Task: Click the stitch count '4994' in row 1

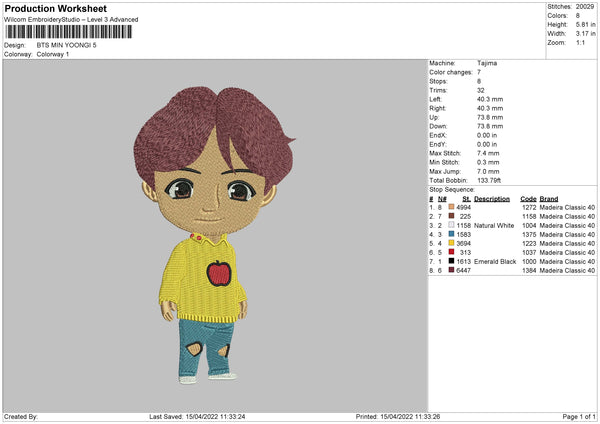Action: tap(463, 207)
